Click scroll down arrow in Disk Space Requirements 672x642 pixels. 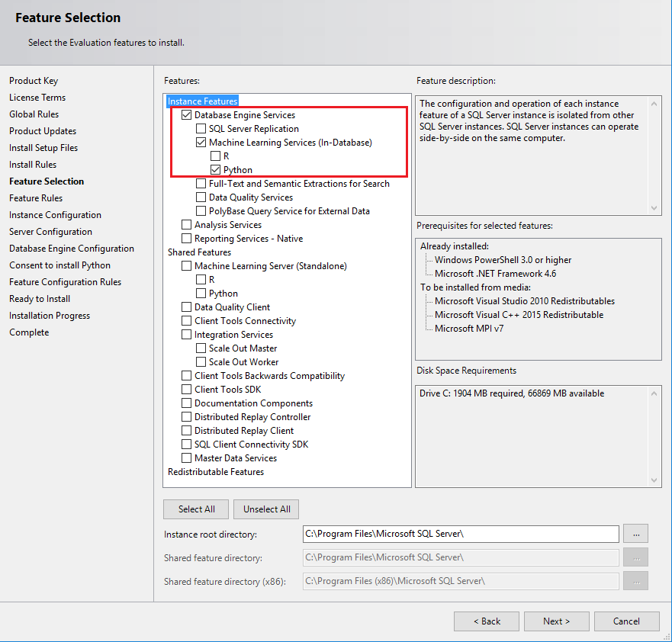click(x=654, y=480)
